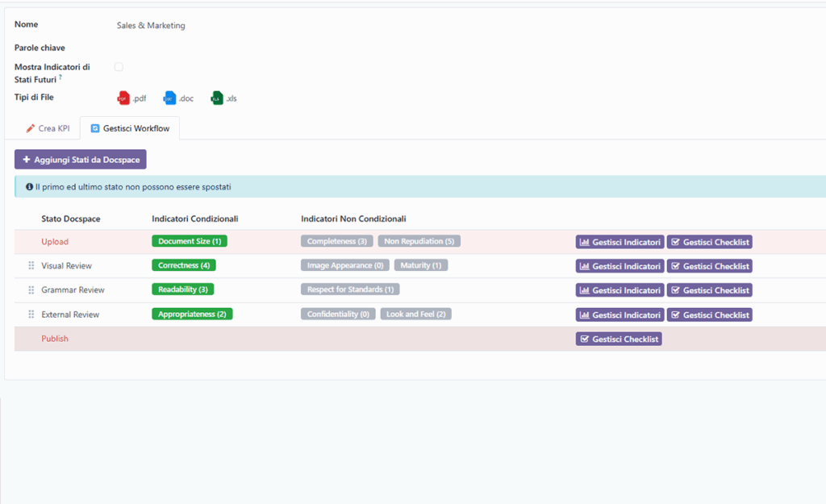Enable the Mostra Indicatori di Stati Futuri checkbox
Image resolution: width=826 pixels, height=504 pixels.
pos(119,67)
